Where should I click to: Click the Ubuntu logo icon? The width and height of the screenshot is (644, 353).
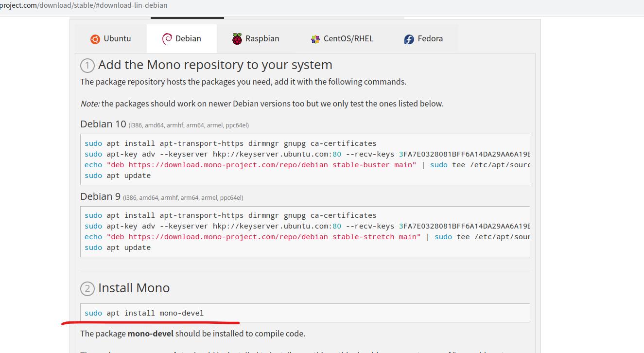point(95,39)
